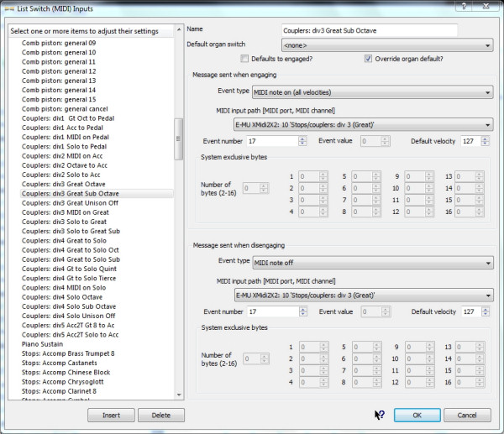
Task: Enable the 'Defaults to engaged?' checkbox
Action: point(244,59)
